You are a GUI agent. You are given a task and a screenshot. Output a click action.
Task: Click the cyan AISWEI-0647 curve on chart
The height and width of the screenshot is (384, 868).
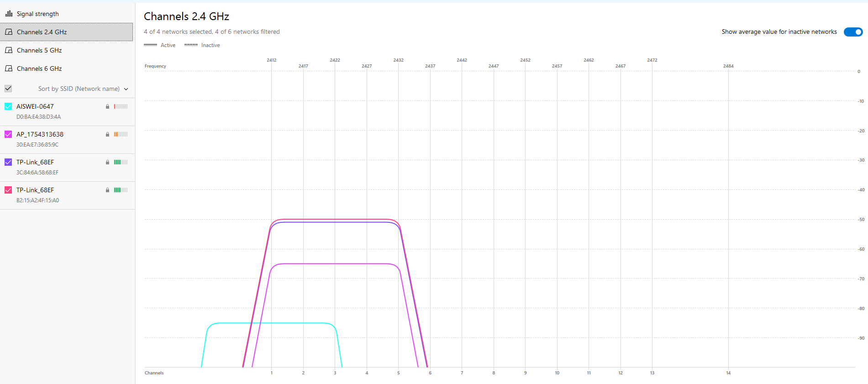click(x=272, y=323)
